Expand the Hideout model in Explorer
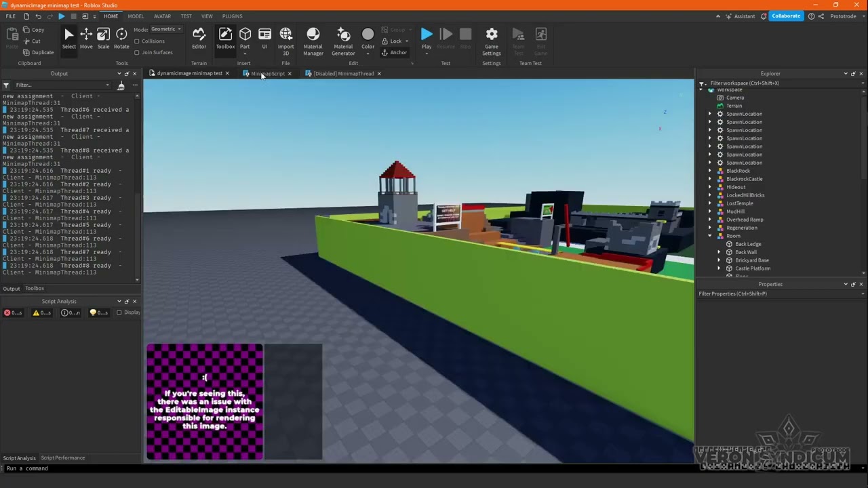The height and width of the screenshot is (488, 868). click(710, 187)
